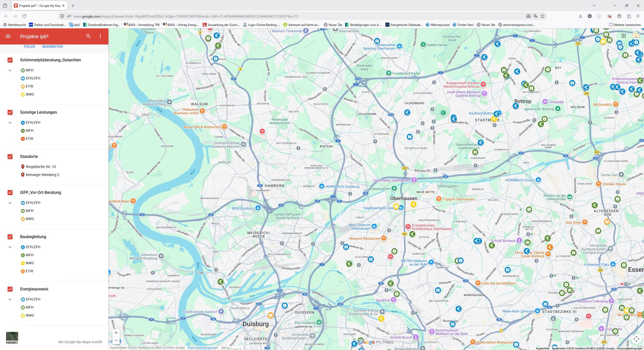Toggle the iSFP_Vor-Ort-Beratung layer checkbox
The height and width of the screenshot is (350, 644).
click(x=10, y=192)
